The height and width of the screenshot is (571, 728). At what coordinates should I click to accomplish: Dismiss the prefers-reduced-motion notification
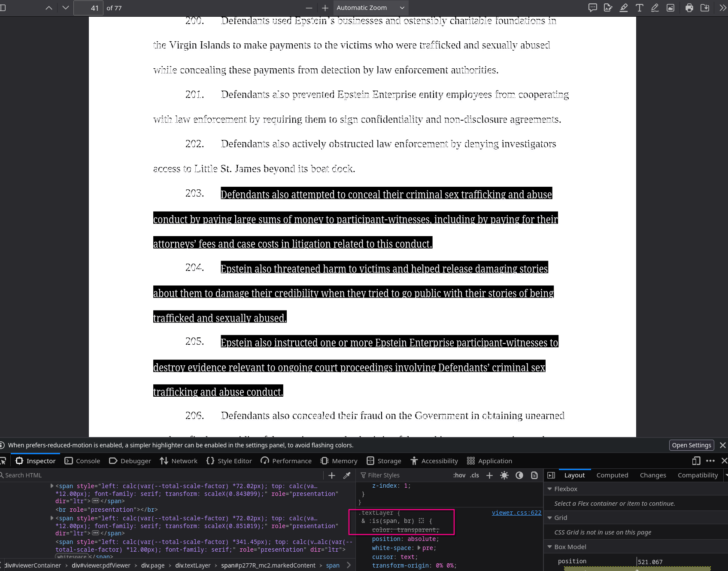723,445
